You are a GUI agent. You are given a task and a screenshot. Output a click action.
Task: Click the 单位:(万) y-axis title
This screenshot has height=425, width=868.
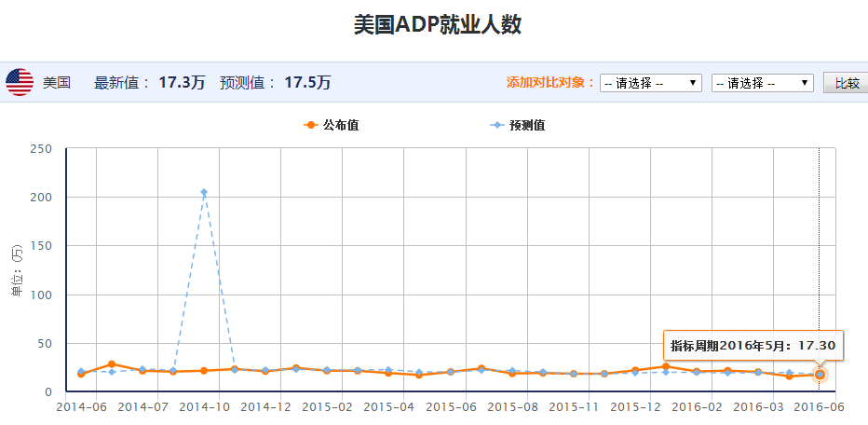coord(16,270)
